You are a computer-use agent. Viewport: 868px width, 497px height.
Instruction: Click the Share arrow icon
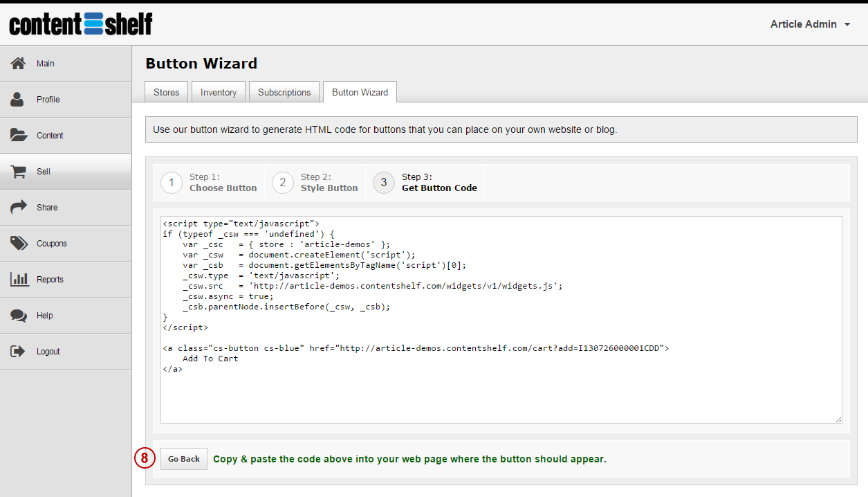tap(19, 208)
